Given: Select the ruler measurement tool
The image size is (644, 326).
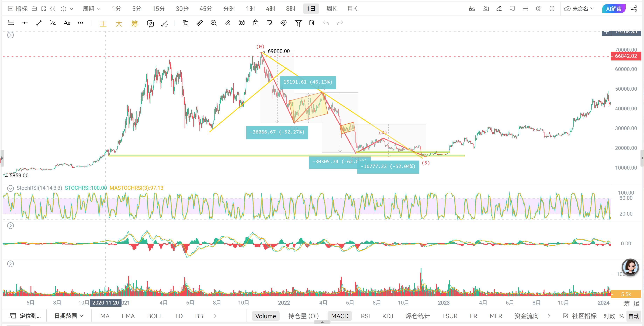Looking at the screenshot, I should [x=199, y=23].
